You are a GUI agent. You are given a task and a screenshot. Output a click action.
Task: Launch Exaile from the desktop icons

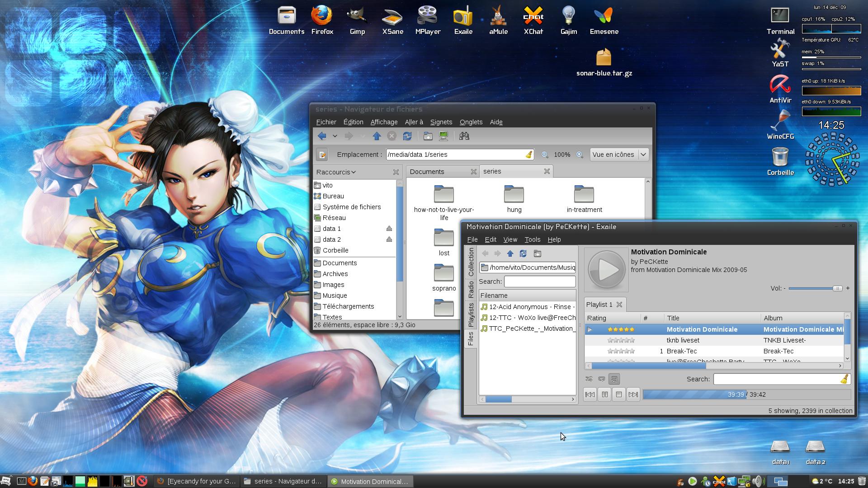tap(463, 21)
